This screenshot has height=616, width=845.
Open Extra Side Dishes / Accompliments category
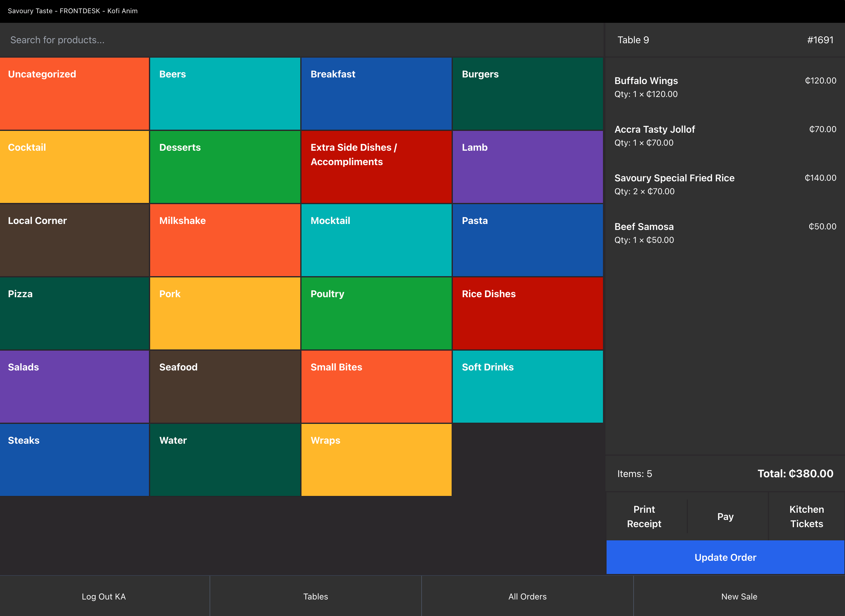[376, 167]
